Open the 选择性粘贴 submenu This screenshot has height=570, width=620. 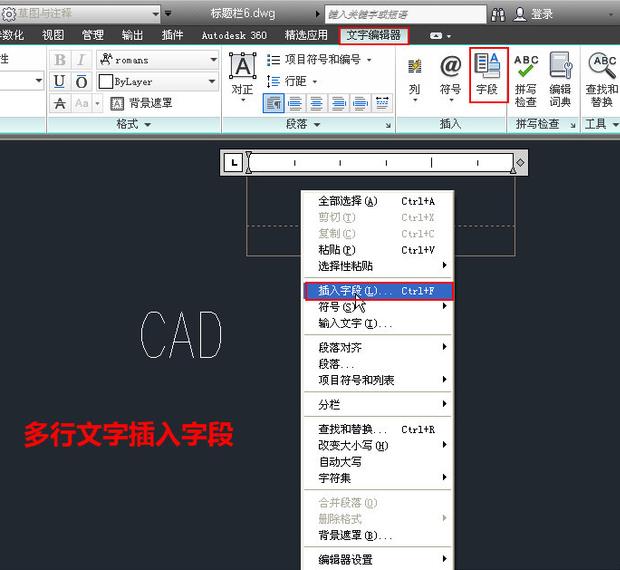click(x=378, y=266)
